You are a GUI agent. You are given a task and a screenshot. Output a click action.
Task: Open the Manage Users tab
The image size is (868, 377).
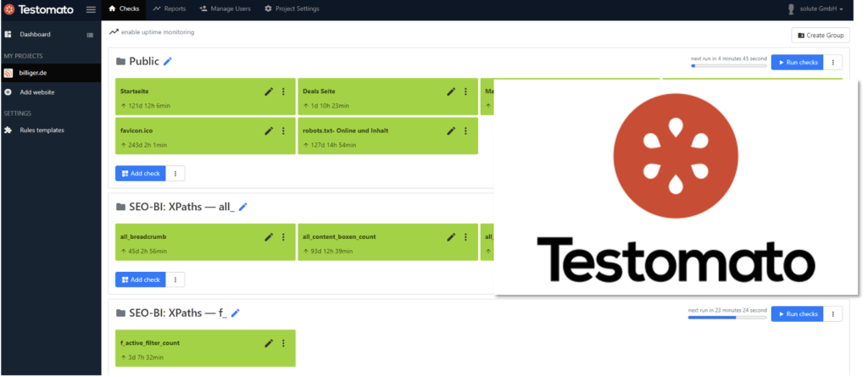pyautogui.click(x=225, y=8)
